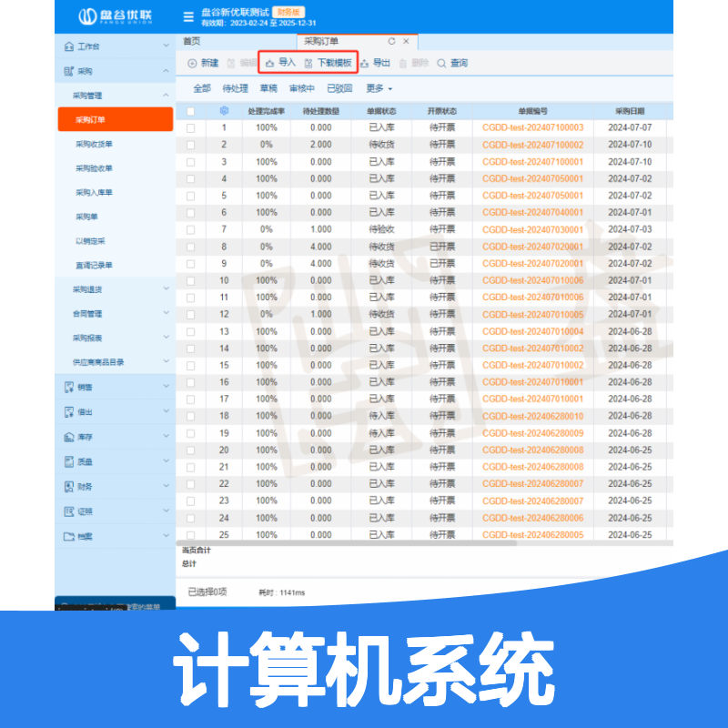Select the 审核中 filter tab

(302, 88)
